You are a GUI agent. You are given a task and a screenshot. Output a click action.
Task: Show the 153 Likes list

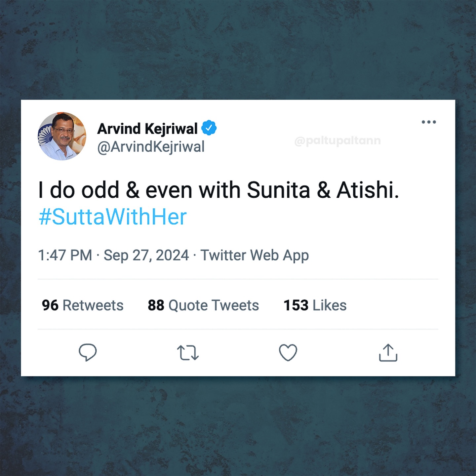(x=315, y=305)
